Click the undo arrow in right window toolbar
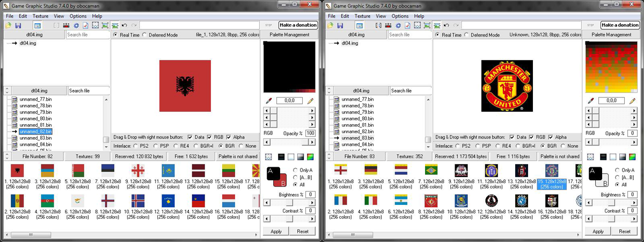Image resolution: width=644 pixels, height=242 pixels. (447, 25)
